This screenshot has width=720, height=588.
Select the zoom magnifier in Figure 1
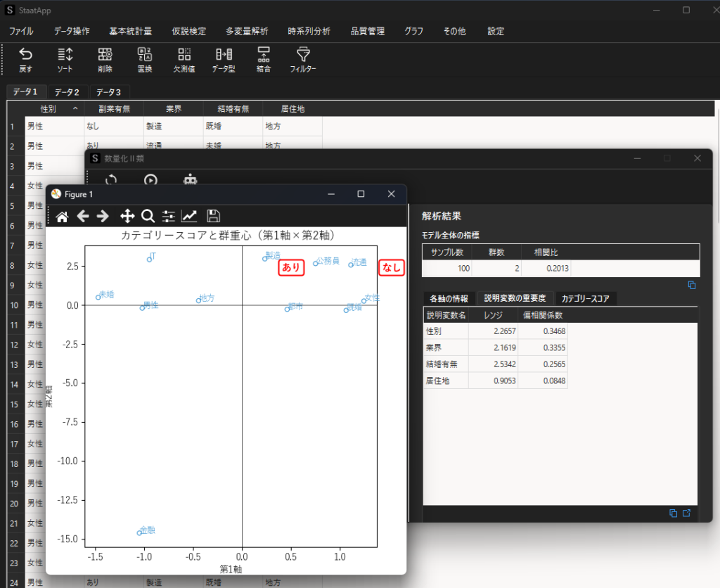pyautogui.click(x=148, y=216)
